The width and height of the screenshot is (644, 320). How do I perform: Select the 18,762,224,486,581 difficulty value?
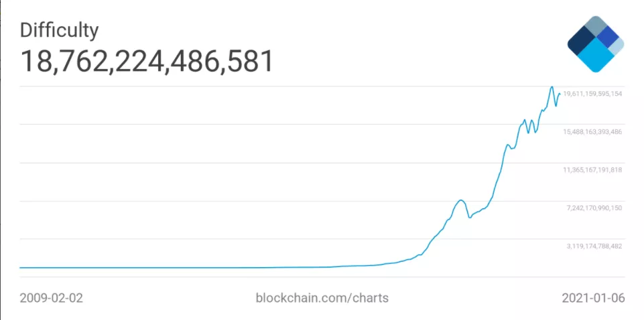(x=147, y=62)
